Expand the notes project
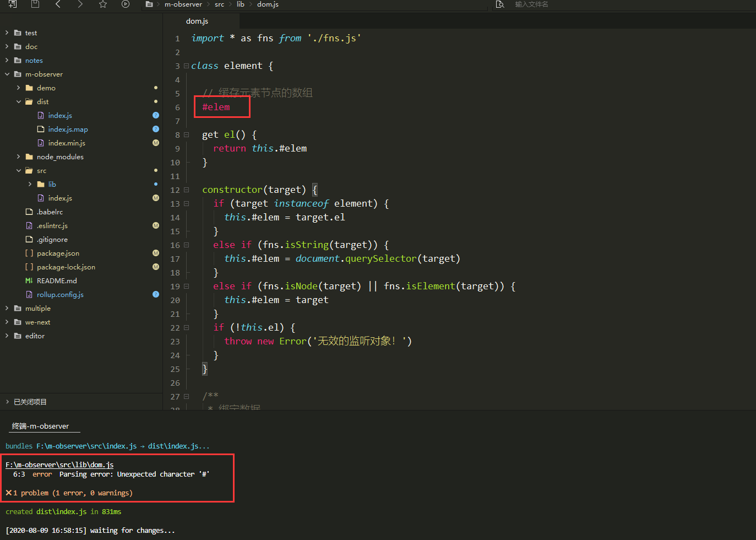This screenshot has height=540, width=756. 7,60
